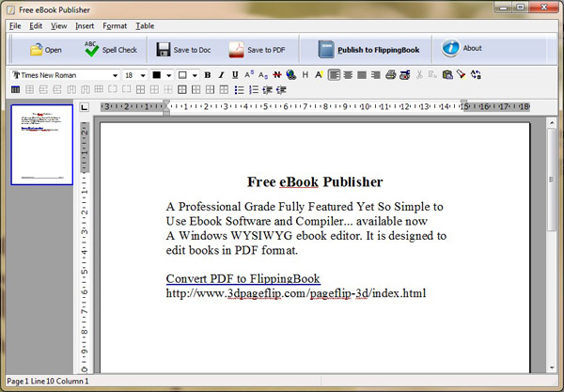
Task: Click the PDF icon for Save to PDF
Action: point(236,50)
